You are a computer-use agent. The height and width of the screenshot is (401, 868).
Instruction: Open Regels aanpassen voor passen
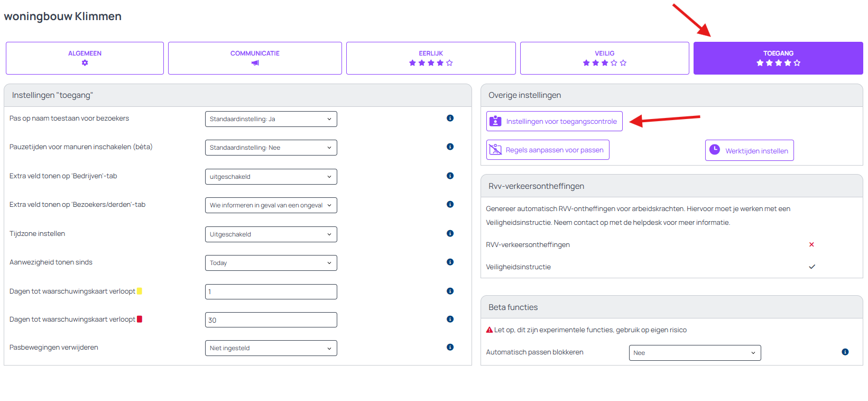tap(548, 150)
